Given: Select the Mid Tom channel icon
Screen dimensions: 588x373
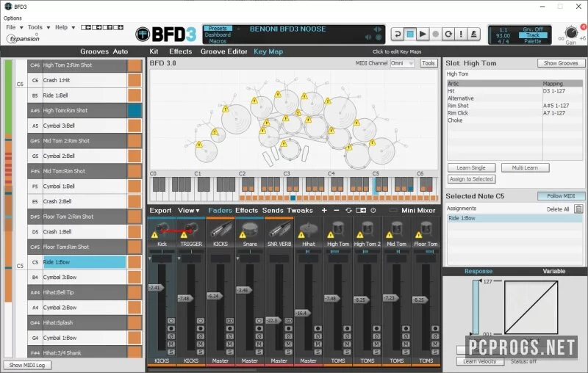Looking at the screenshot, I should (x=396, y=228).
